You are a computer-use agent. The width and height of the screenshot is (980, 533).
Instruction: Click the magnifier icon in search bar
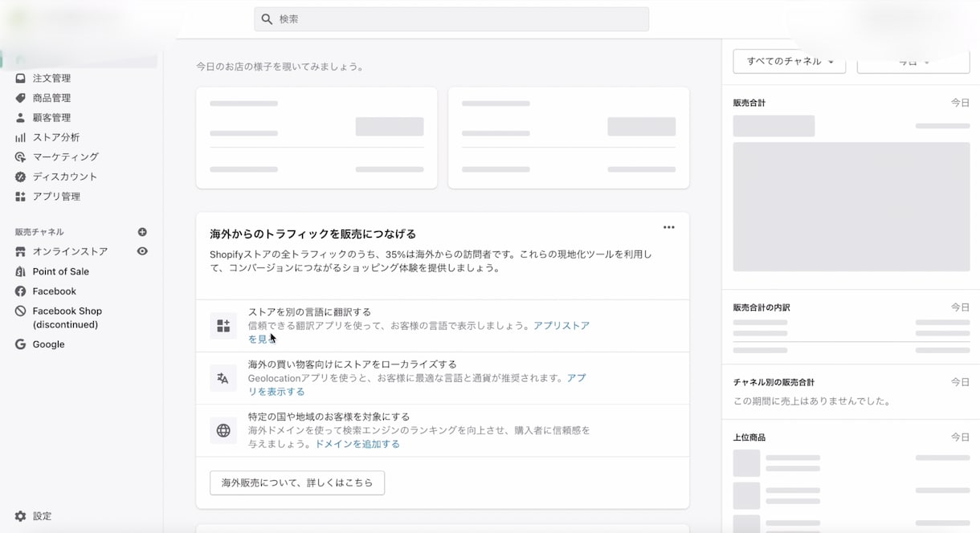[267, 19]
